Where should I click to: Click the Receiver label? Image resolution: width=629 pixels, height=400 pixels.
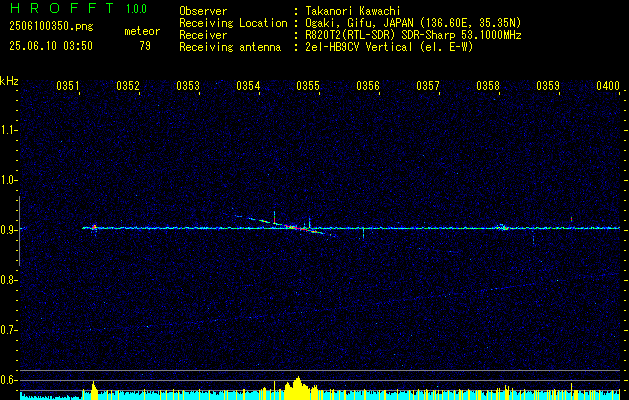pyautogui.click(x=203, y=35)
